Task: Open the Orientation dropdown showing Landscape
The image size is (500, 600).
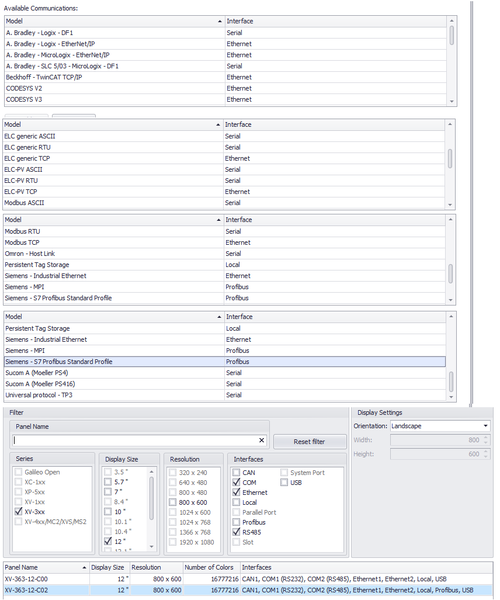Action: [440, 426]
